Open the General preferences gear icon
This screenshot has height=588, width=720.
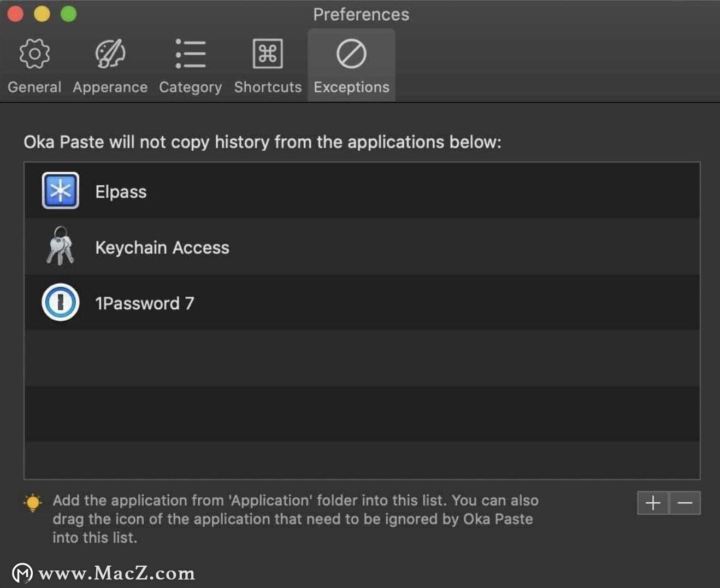tap(34, 54)
